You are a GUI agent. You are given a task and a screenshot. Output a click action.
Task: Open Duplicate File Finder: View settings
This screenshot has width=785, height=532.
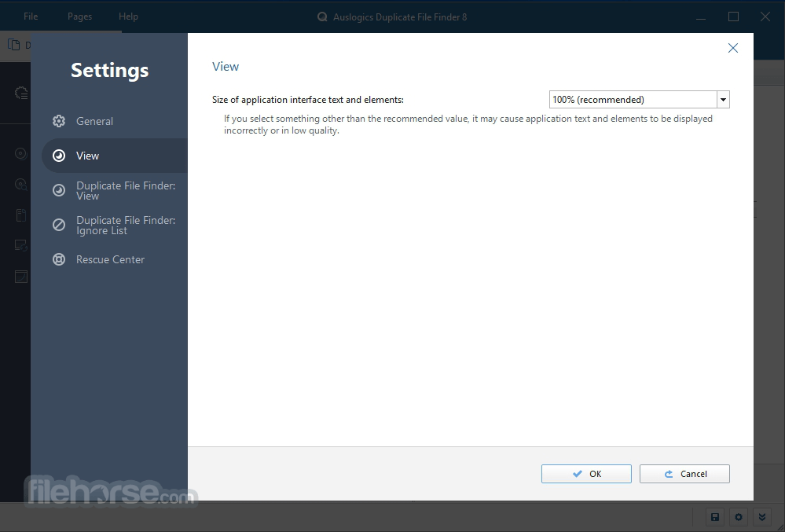114,190
